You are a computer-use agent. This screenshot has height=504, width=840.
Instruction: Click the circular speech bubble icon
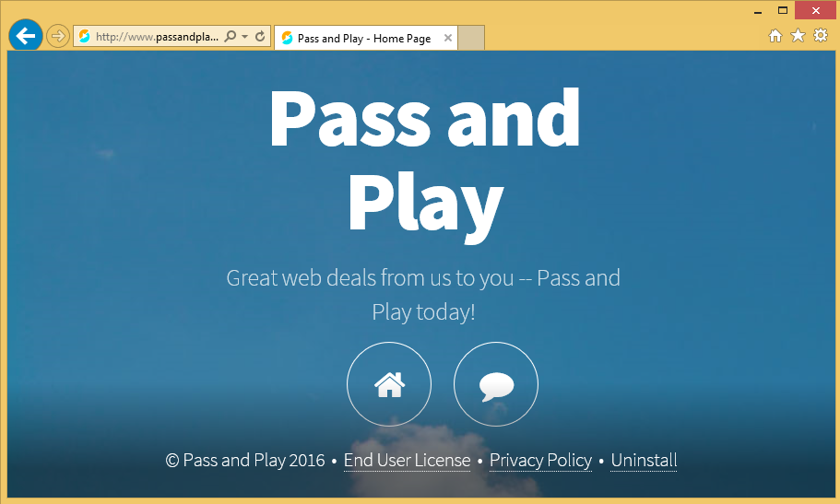click(496, 384)
